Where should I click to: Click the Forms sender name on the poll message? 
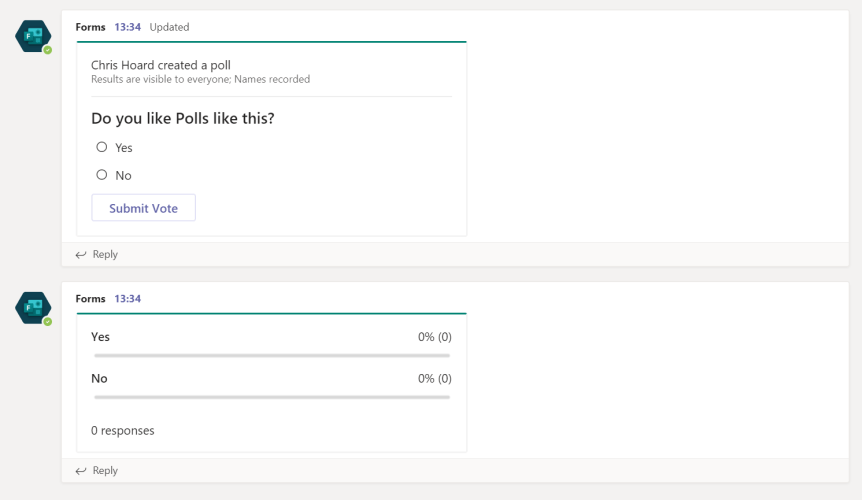click(90, 27)
